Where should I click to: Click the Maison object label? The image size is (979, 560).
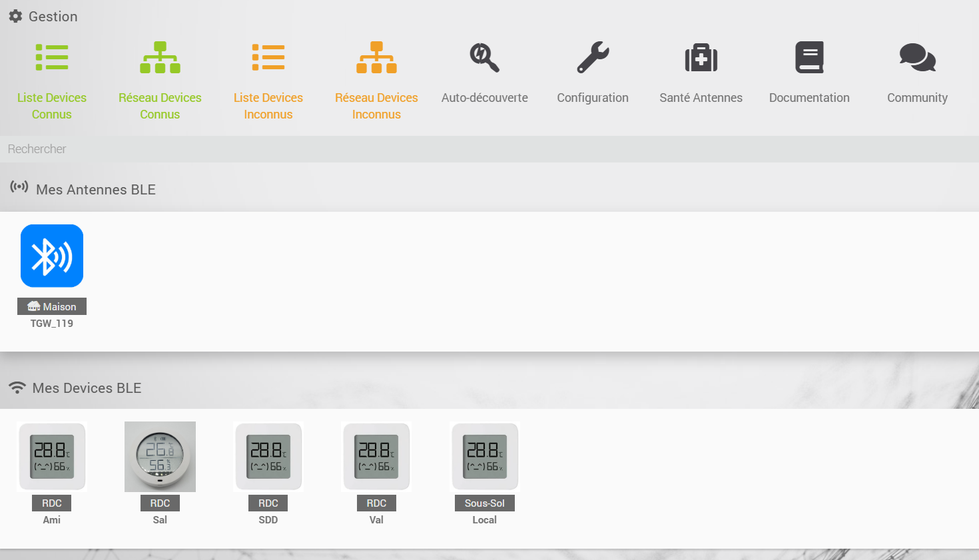[x=52, y=306]
